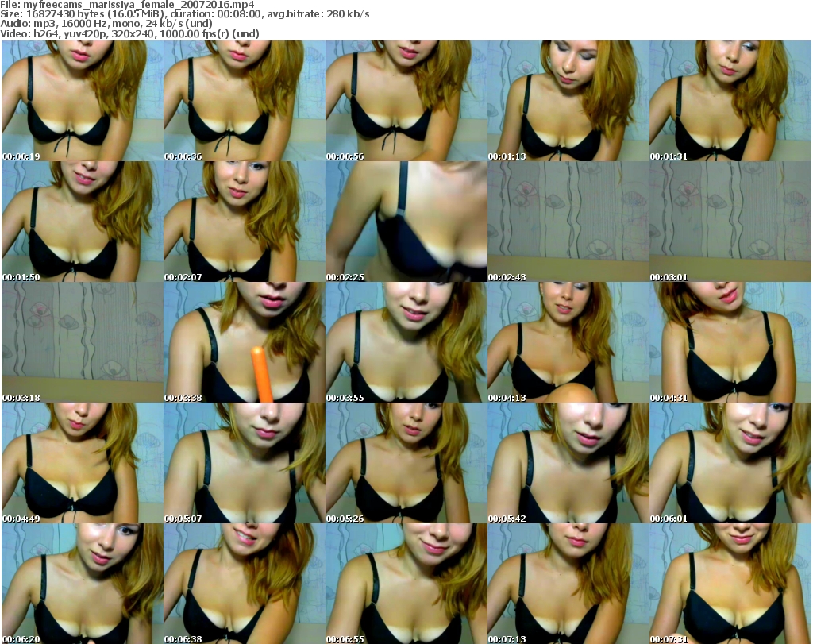This screenshot has height=644, width=813.
Task: Choose the frame timestamped 00:02:25
Action: click(406, 222)
